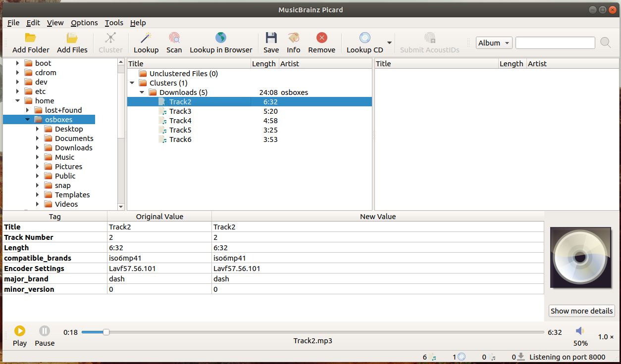Click the Clusters folder icon

pos(143,83)
